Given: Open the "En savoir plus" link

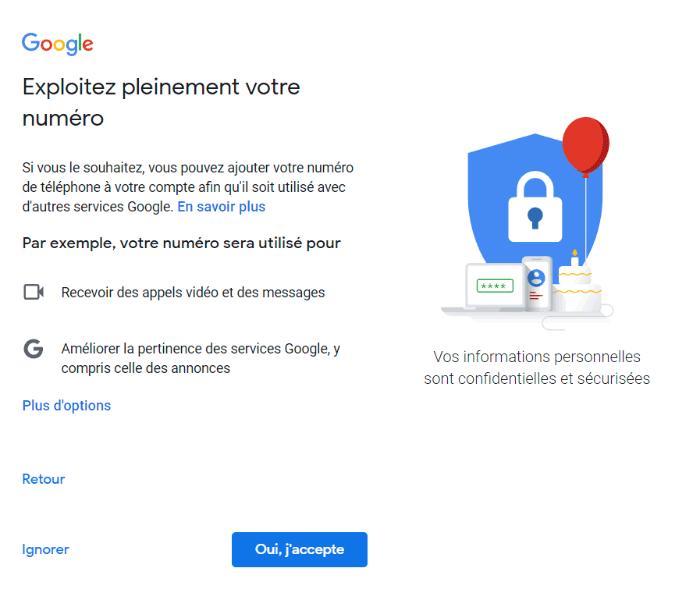Looking at the screenshot, I should point(222,207).
